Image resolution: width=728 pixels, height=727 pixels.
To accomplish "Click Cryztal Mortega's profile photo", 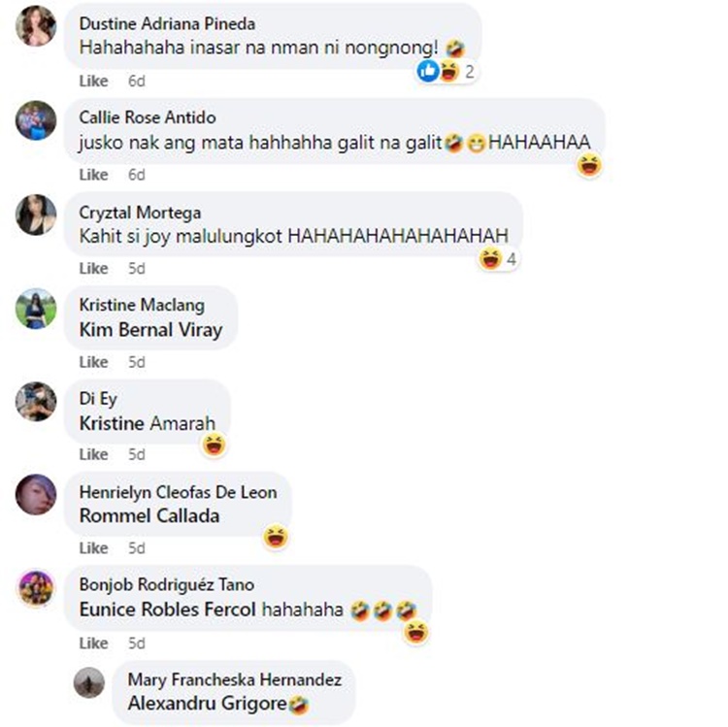I will 36,215.
